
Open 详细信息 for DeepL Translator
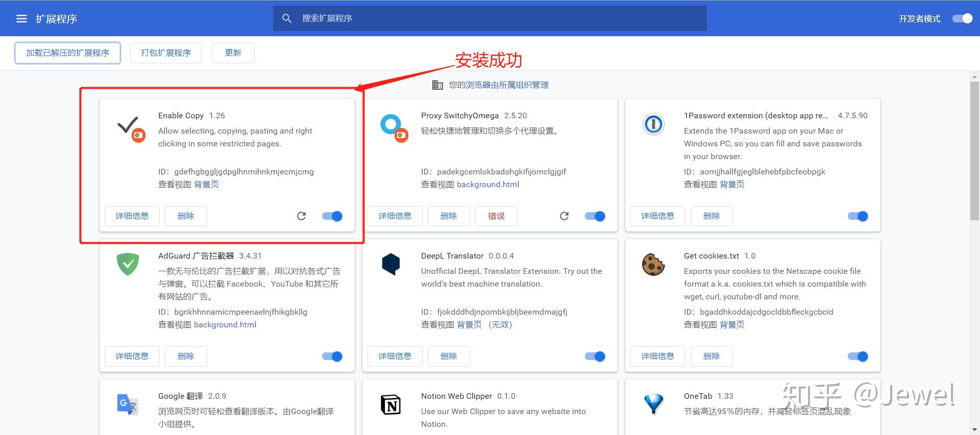click(x=395, y=356)
